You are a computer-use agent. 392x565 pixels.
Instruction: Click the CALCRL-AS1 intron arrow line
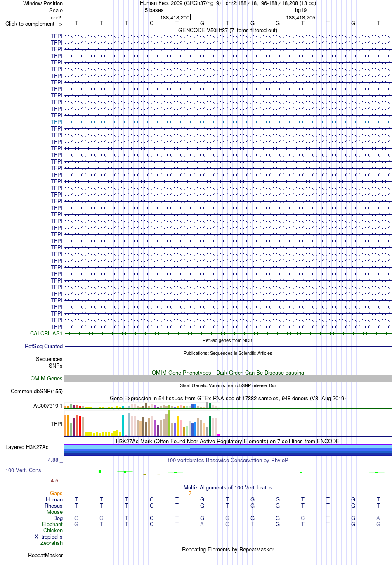pos(228,333)
